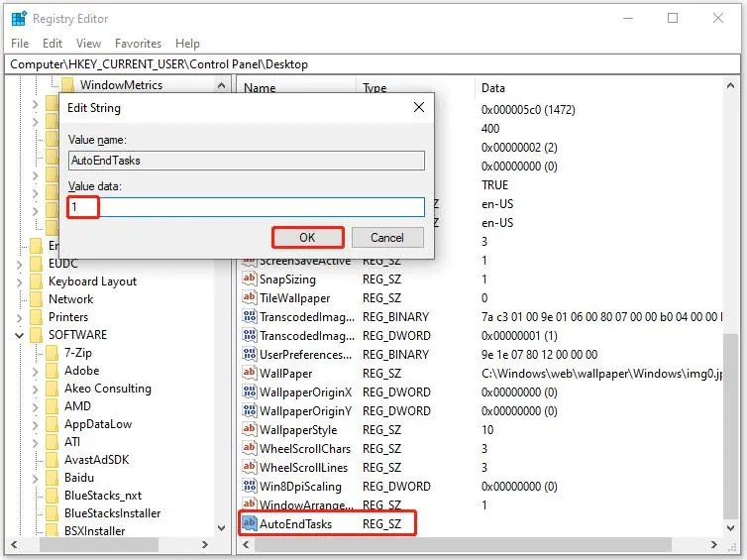Click the UserPreferences... binary value icon

pos(249,354)
